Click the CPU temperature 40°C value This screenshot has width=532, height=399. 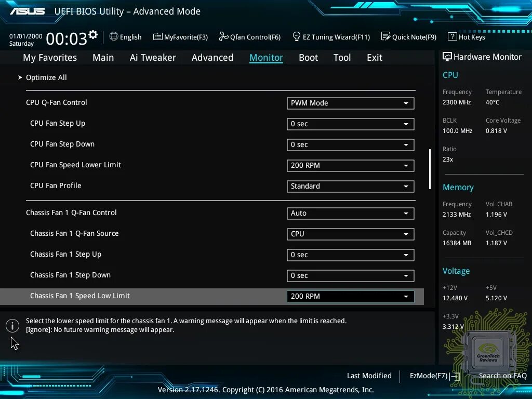(493, 102)
